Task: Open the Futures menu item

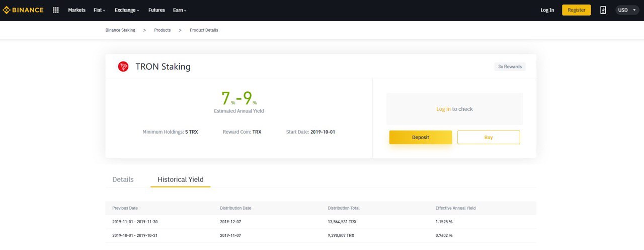Action: [156, 10]
